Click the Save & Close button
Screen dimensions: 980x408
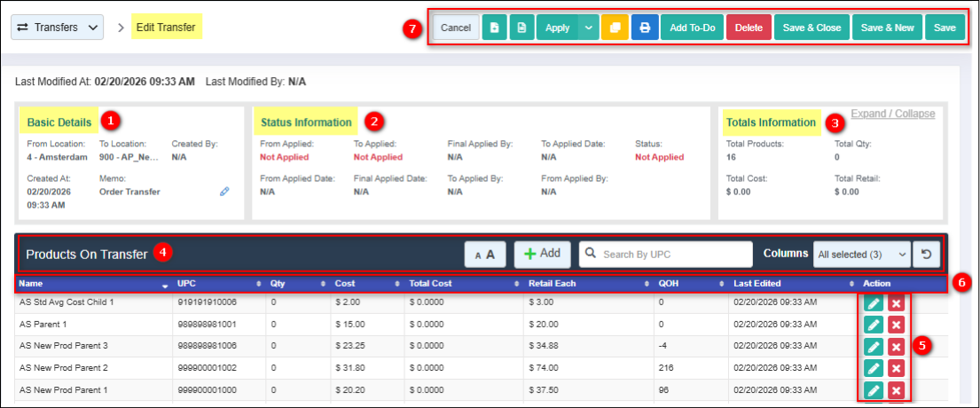pos(811,27)
